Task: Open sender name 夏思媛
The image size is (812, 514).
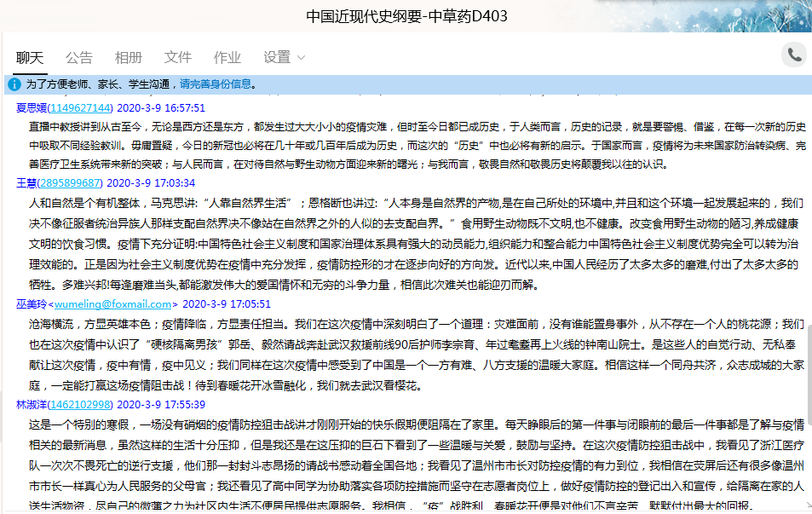Action: (x=32, y=108)
